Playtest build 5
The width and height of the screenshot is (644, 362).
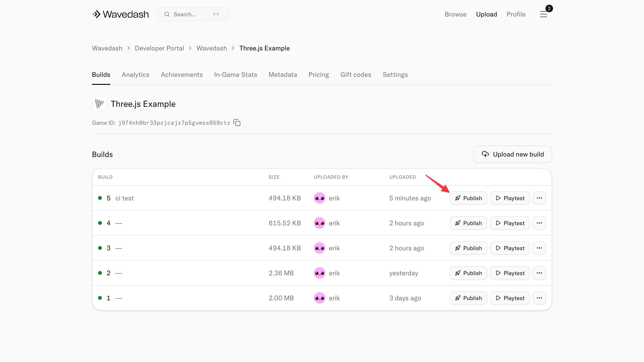[x=510, y=198]
